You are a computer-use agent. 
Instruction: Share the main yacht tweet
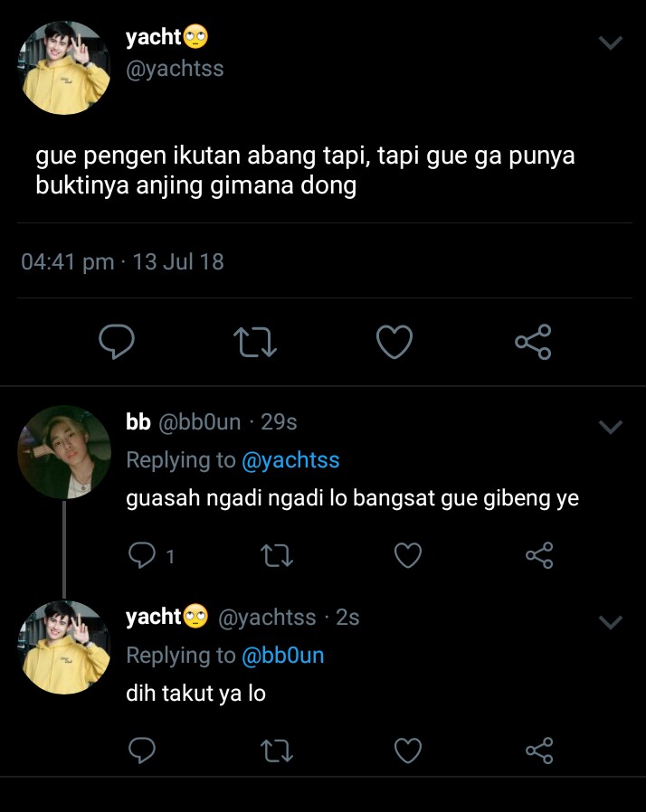(533, 342)
